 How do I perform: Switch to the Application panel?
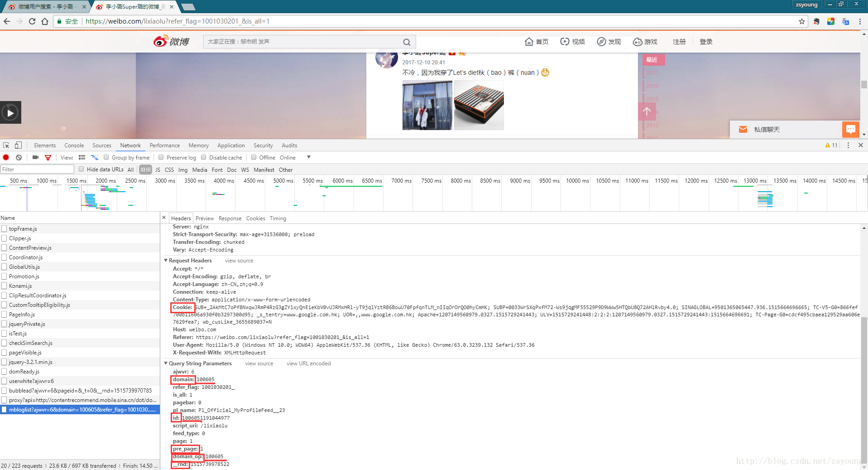click(x=231, y=145)
